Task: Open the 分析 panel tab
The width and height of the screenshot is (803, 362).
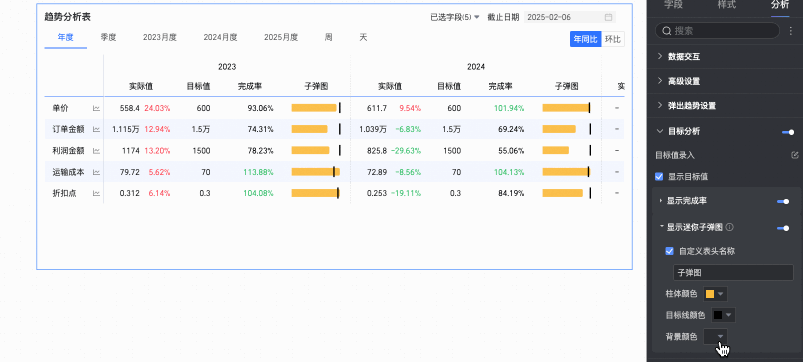Action: pyautogui.click(x=780, y=6)
